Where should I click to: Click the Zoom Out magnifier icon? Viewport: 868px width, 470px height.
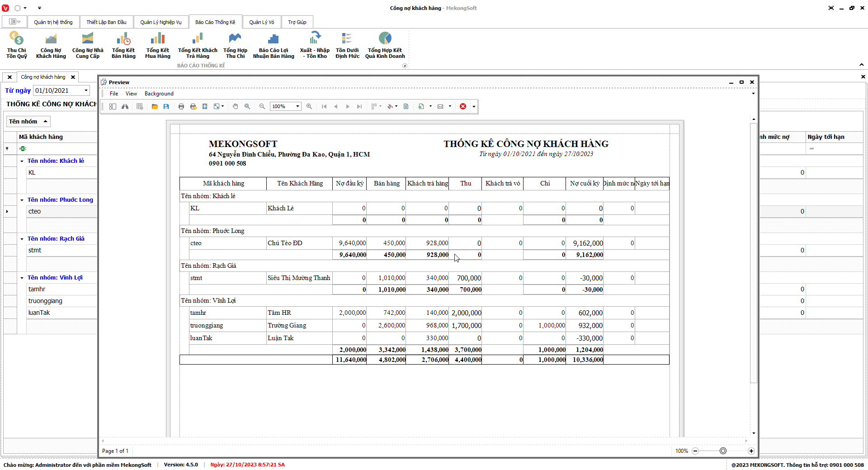coord(262,106)
